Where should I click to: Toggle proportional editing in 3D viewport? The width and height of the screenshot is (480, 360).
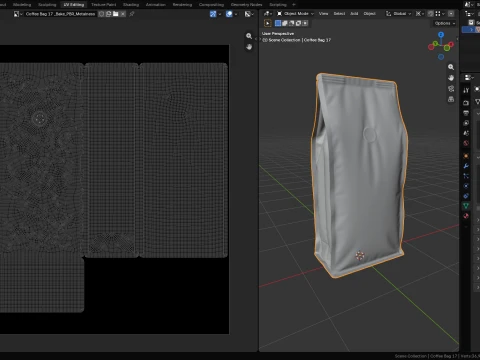point(451,14)
